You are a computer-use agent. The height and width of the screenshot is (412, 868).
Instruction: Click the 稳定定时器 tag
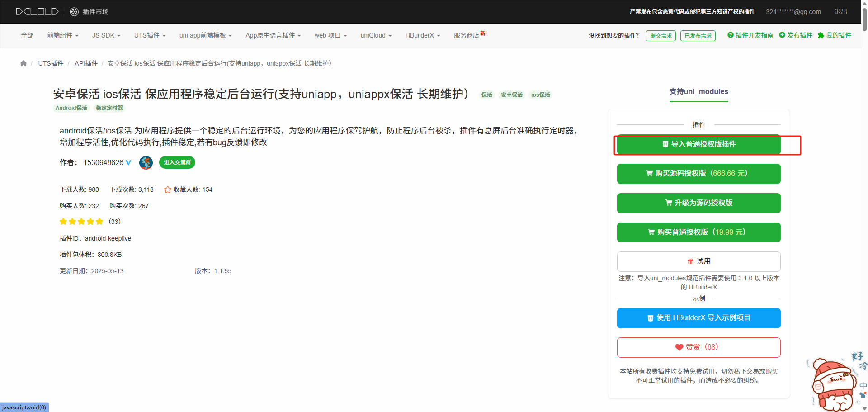(x=109, y=108)
